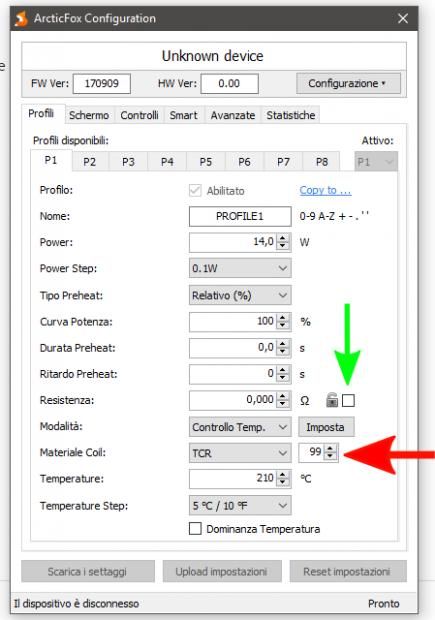Switch to the Schermo tab
This screenshot has width=435, height=620.
[89, 115]
